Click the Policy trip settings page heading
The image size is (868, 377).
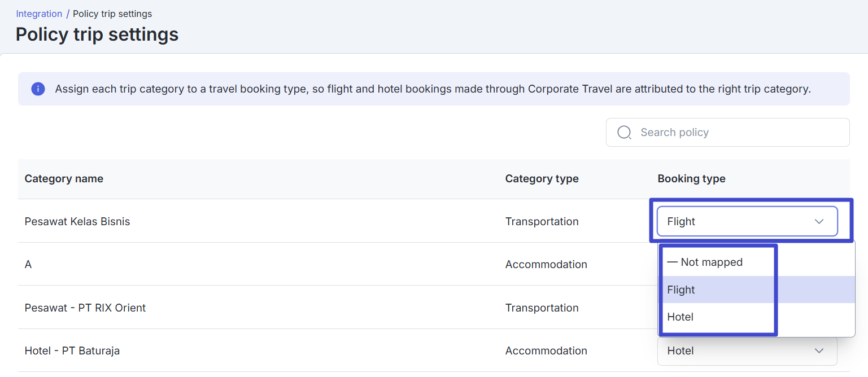(97, 34)
